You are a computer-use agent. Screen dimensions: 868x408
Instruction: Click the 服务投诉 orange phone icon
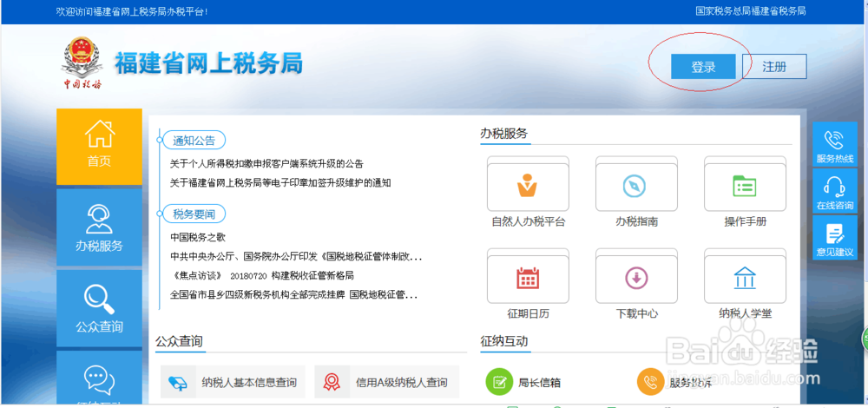click(650, 381)
